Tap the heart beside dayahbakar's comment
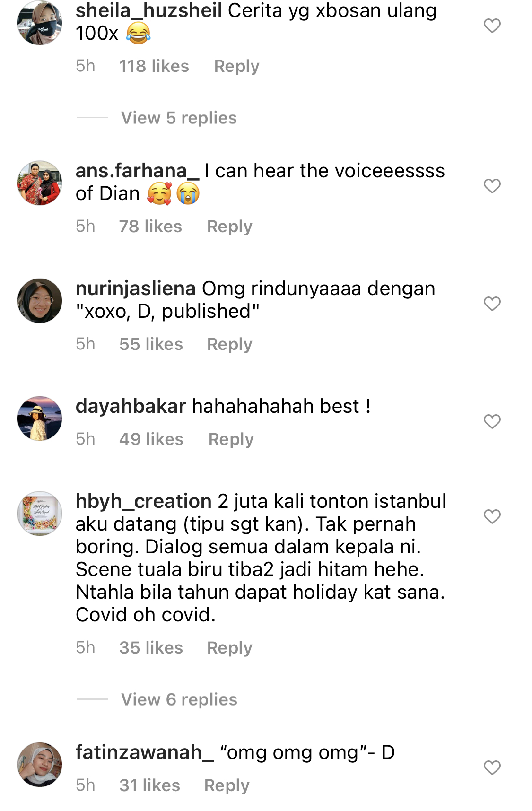This screenshot has height=811, width=532. 492,421
